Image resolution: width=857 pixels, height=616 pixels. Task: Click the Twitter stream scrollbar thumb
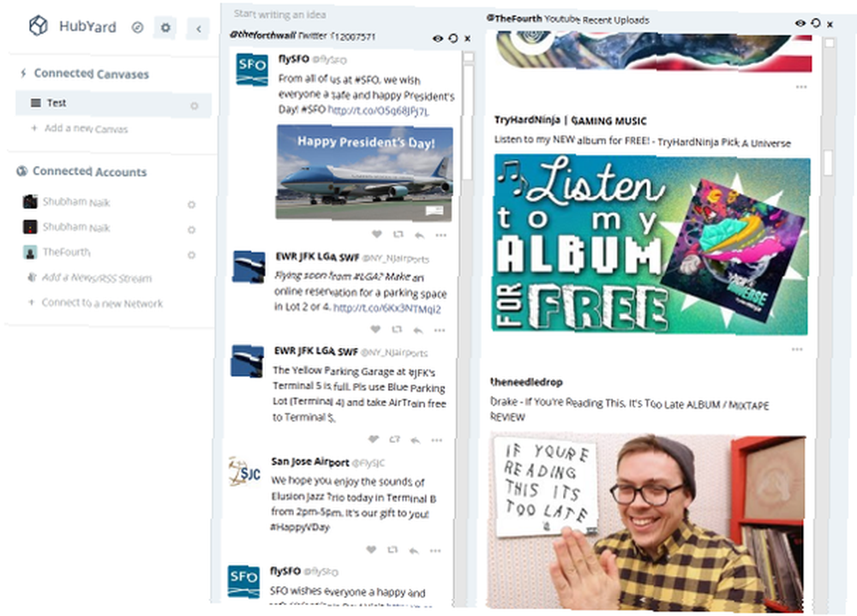tap(468, 123)
